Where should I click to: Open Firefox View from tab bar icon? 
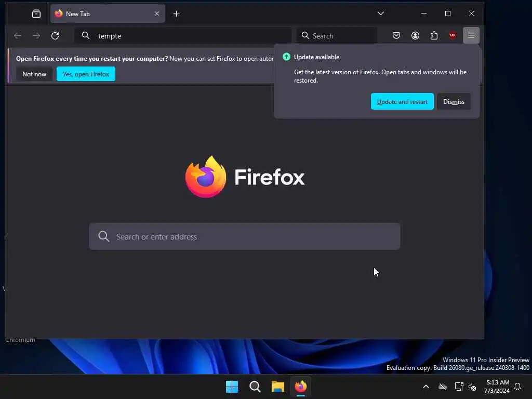(36, 14)
